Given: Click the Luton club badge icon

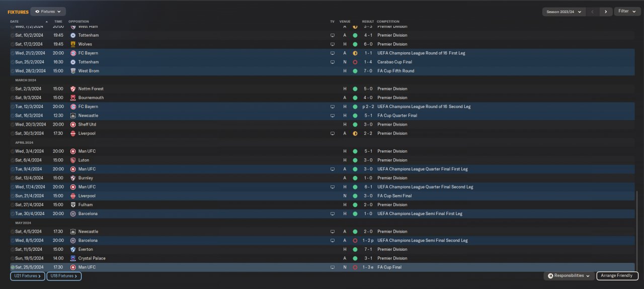Looking at the screenshot, I should (73, 160).
